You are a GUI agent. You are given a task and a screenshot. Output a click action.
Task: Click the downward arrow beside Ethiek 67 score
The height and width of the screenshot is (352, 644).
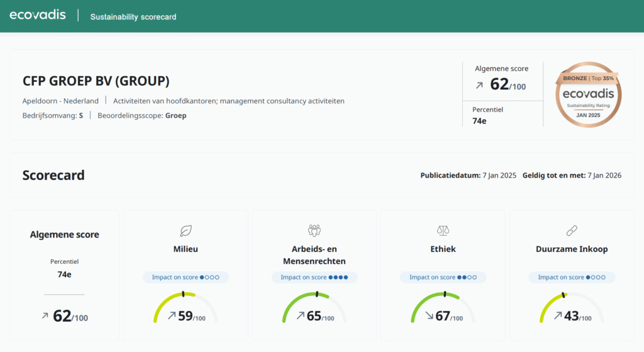[429, 315]
